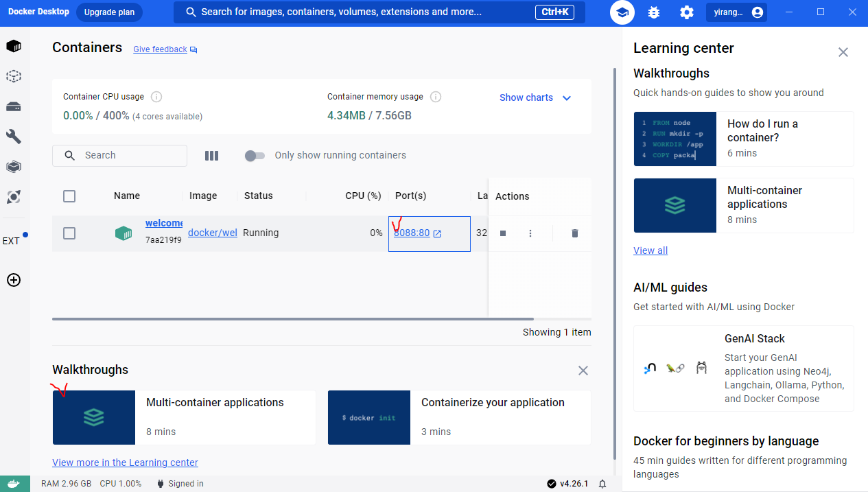Click the global search bar
Viewport: 868px width, 492px height.
pos(379,12)
